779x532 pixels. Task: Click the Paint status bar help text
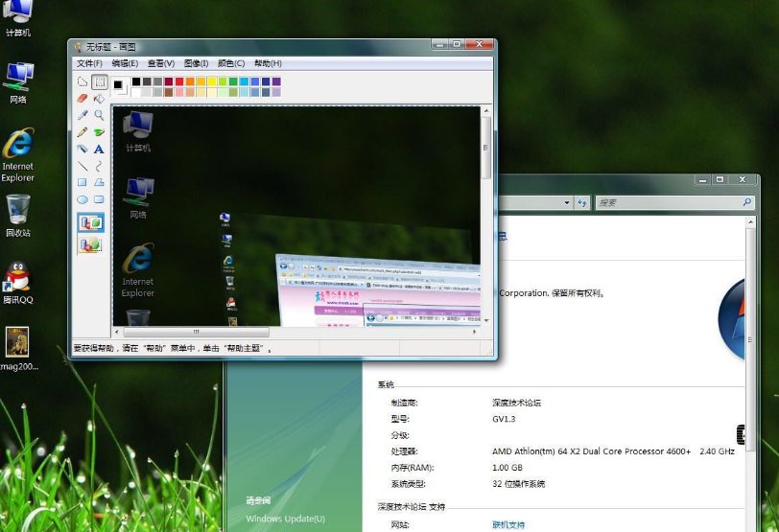click(x=173, y=348)
